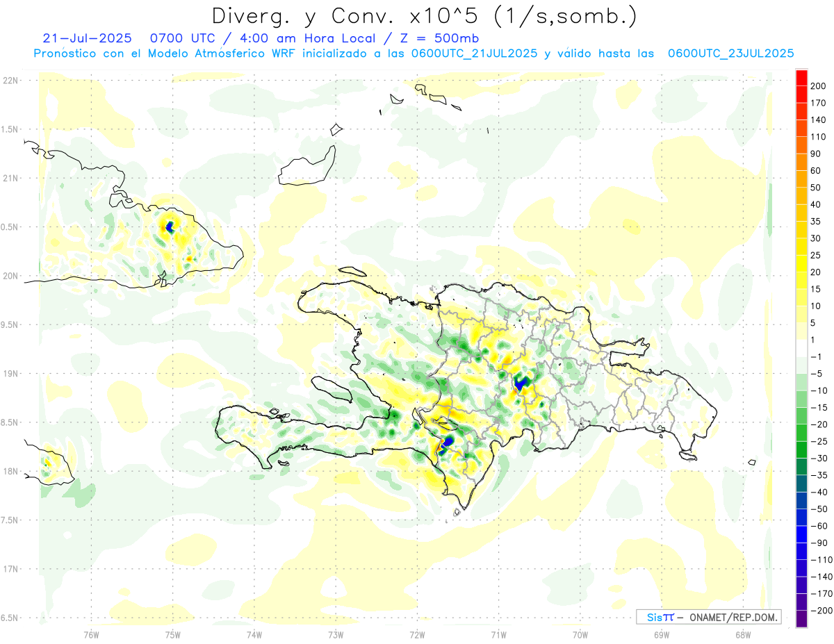Image resolution: width=834 pixels, height=644 pixels.
Task: Click the colorbar value "-110" label
Action: (821, 559)
